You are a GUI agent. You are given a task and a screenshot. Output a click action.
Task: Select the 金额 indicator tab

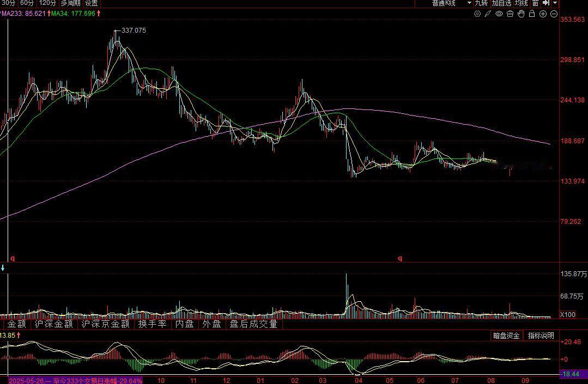(x=16, y=324)
